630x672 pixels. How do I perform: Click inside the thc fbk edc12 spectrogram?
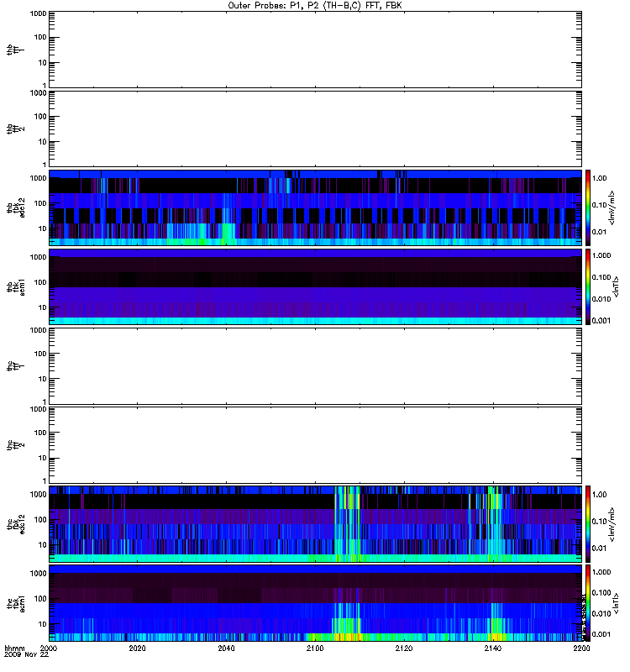[315, 523]
